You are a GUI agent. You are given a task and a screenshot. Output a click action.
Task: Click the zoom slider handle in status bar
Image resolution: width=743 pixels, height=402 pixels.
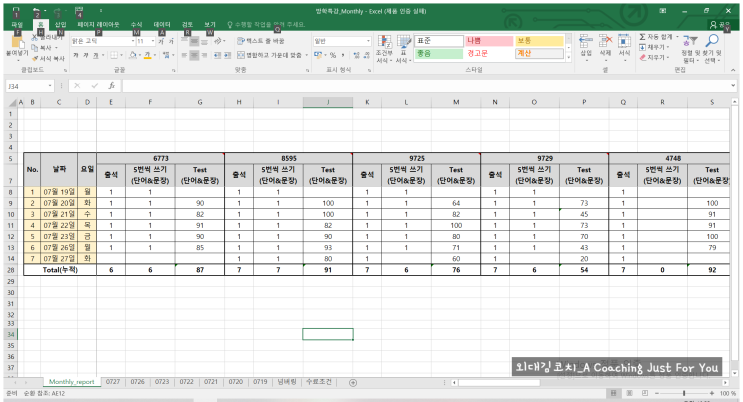click(684, 393)
